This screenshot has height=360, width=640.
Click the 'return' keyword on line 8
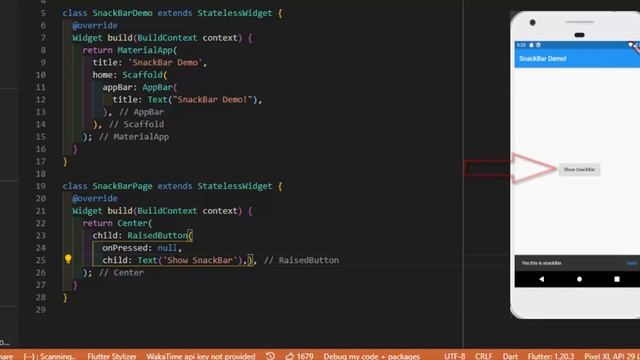[98, 50]
